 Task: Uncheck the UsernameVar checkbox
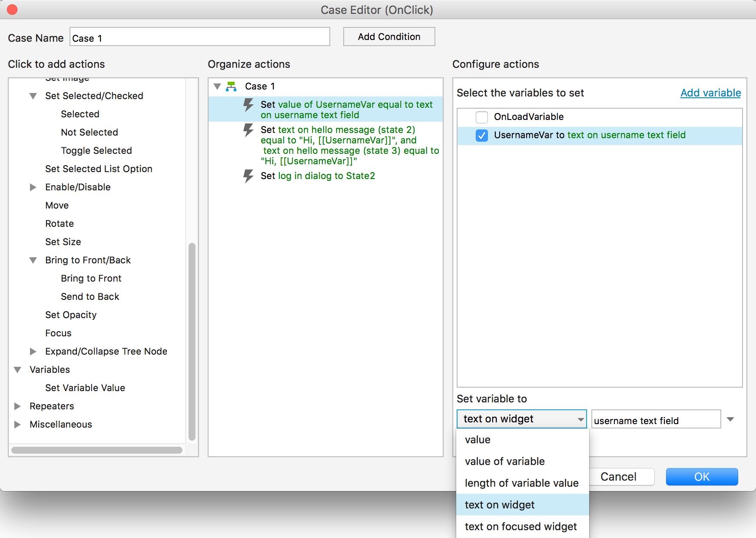point(482,135)
